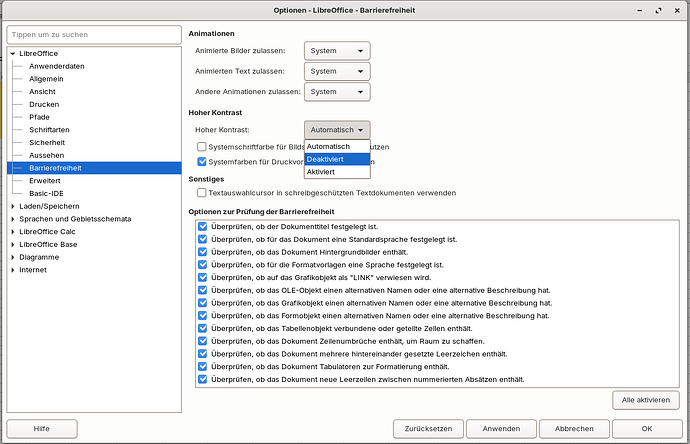
Task: Expand the LibreOffice Base node
Action: 13,244
